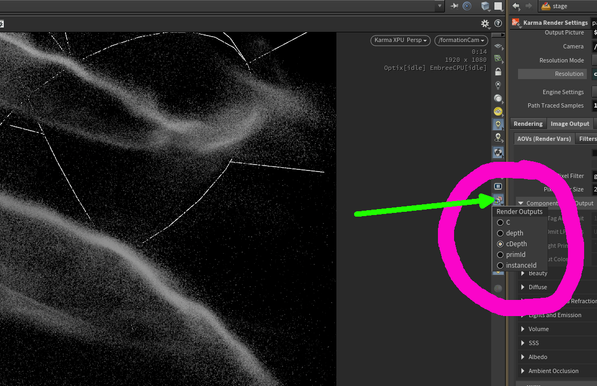Click the viewport help question mark icon
Screen dimensions: 597x386
(498, 24)
